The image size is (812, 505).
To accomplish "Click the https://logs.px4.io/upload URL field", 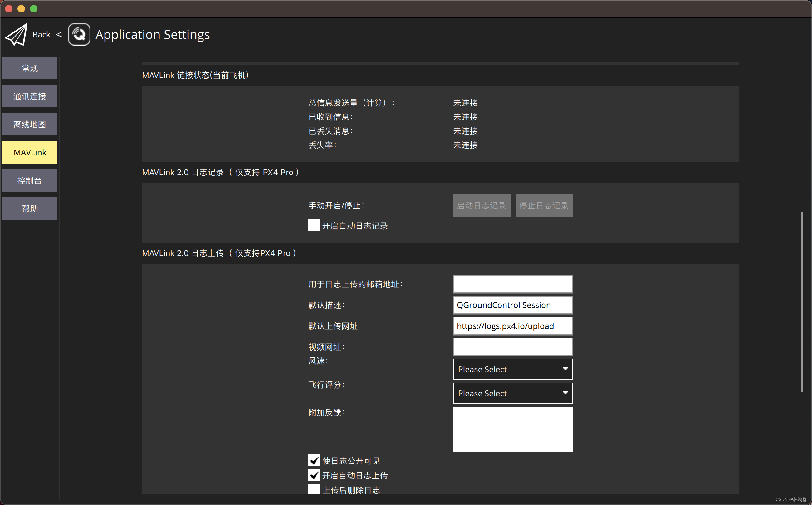I will coord(512,326).
